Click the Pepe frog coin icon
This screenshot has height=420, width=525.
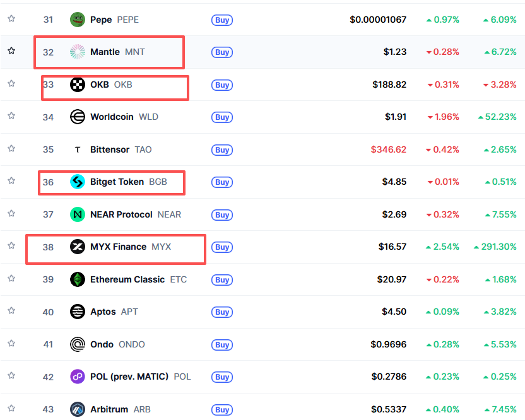pyautogui.click(x=78, y=20)
